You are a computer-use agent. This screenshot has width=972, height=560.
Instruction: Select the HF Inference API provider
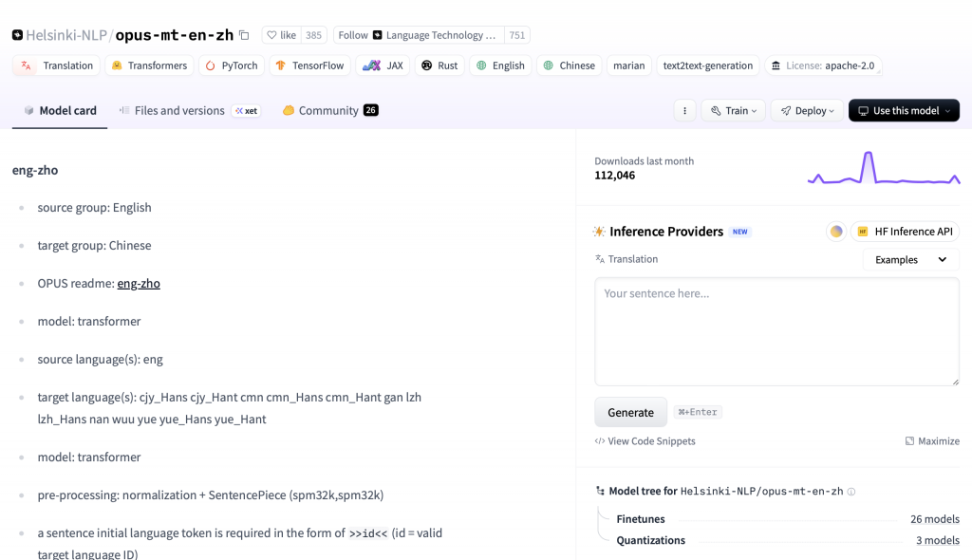coord(905,232)
